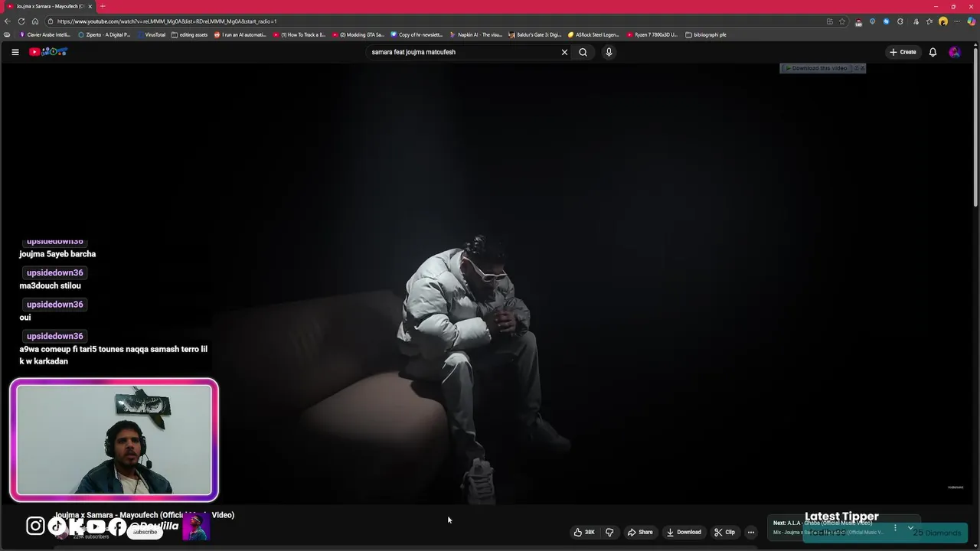Click the circular arrow extension icon

(900, 21)
